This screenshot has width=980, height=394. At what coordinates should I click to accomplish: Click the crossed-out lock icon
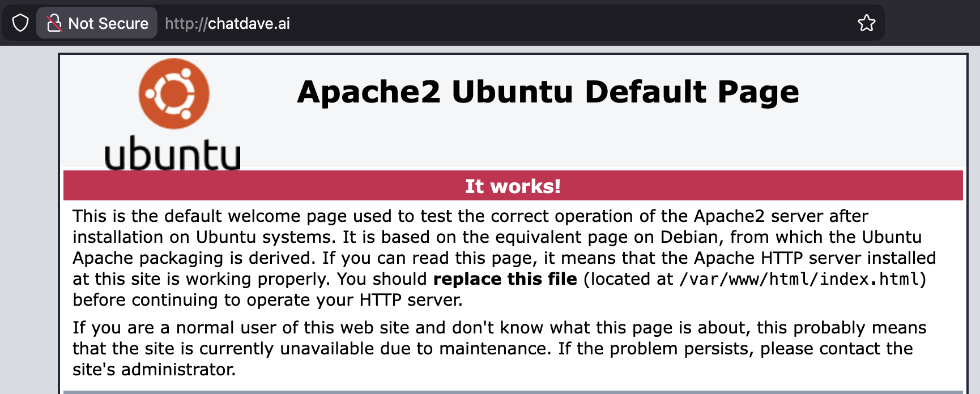point(54,23)
